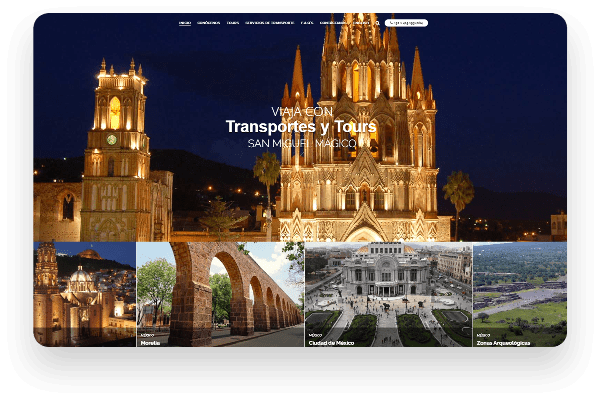Viewport: 600px width, 400px height.
Task: Click the Morelia destination label
Action: pos(150,341)
